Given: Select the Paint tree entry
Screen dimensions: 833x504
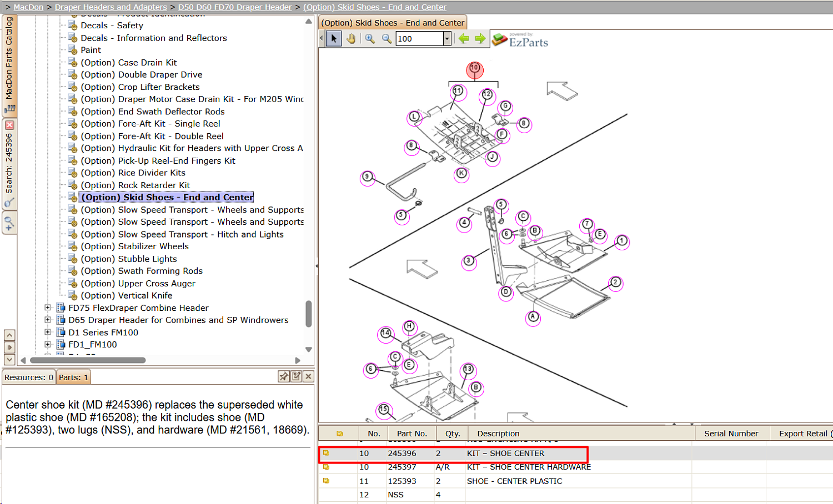Looking at the screenshot, I should tap(91, 50).
